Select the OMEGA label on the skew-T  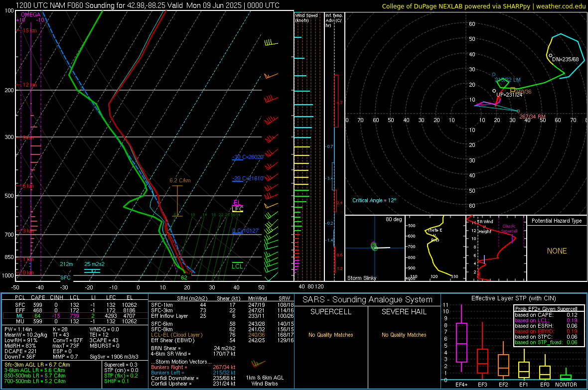(31, 14)
